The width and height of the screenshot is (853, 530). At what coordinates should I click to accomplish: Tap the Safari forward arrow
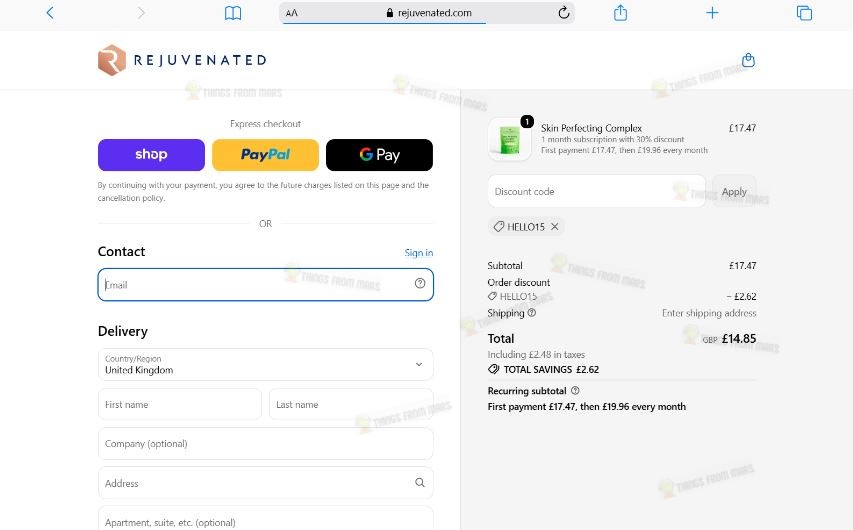141,13
